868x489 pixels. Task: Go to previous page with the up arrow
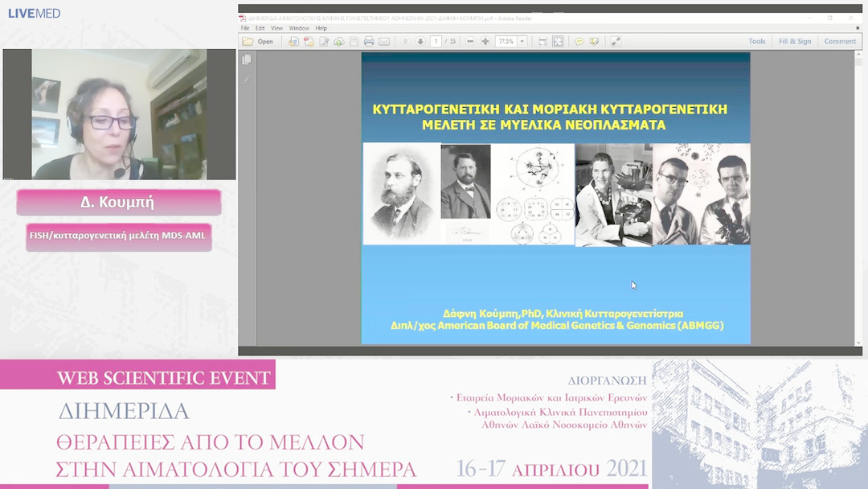click(405, 42)
